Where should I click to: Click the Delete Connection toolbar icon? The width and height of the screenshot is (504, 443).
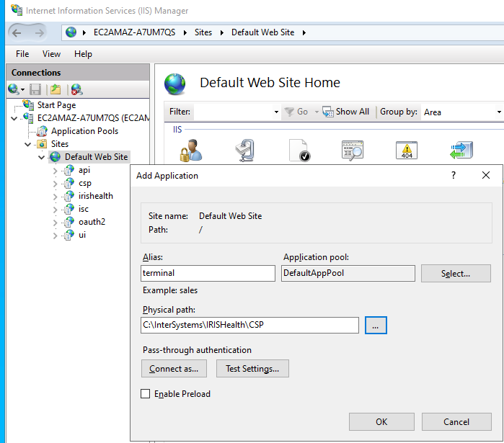76,89
